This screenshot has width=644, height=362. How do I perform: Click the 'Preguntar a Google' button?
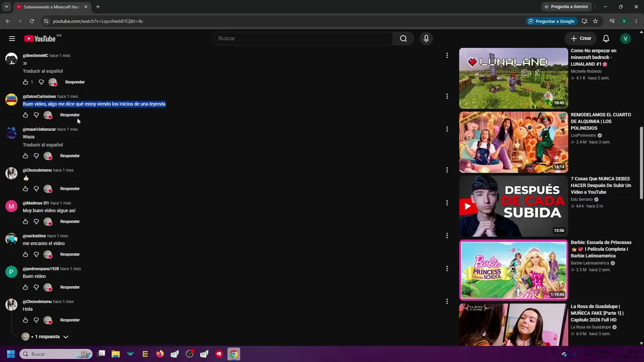[x=551, y=21]
